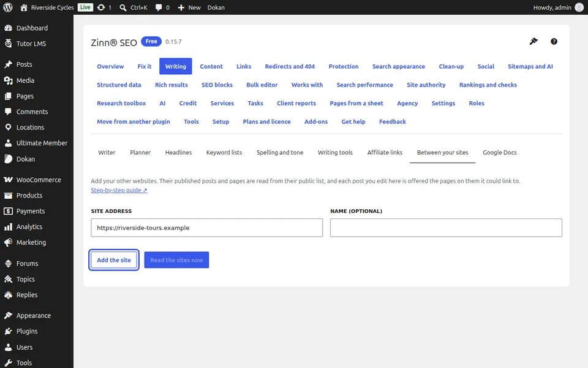Click the Dokan icon in sidebar

(8, 159)
